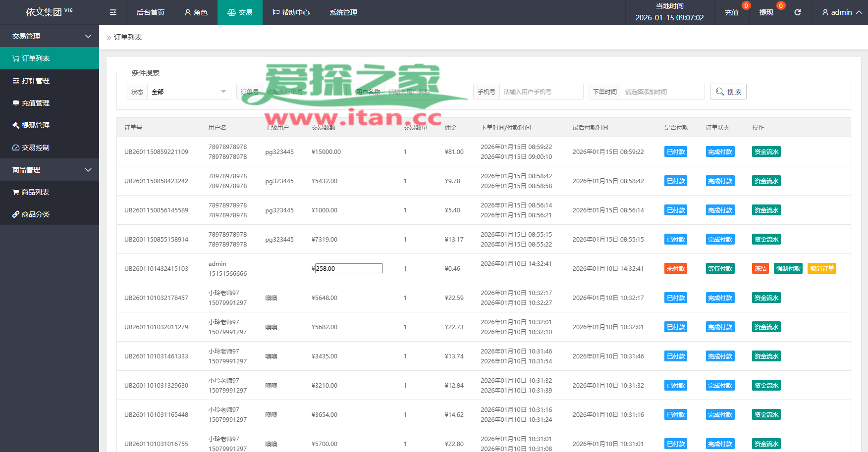Click 冻结 on the unpaid admin order

760,269
